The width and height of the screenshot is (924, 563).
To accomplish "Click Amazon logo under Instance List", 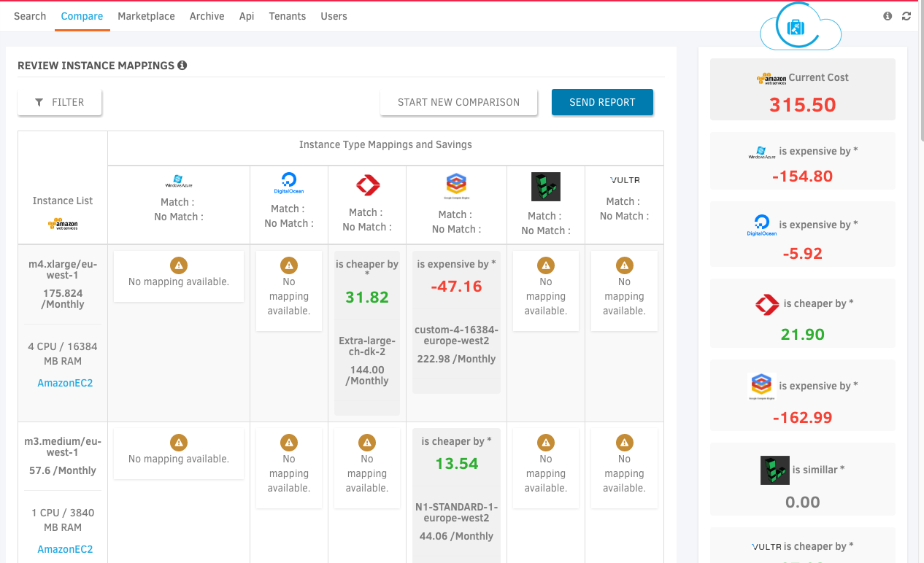I will click(x=63, y=224).
